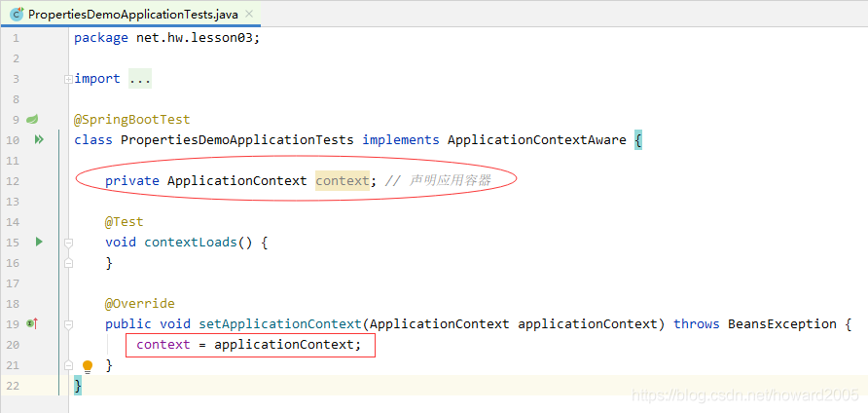The width and height of the screenshot is (868, 413).
Task: Click setApplicationContext method name
Action: click(x=280, y=323)
